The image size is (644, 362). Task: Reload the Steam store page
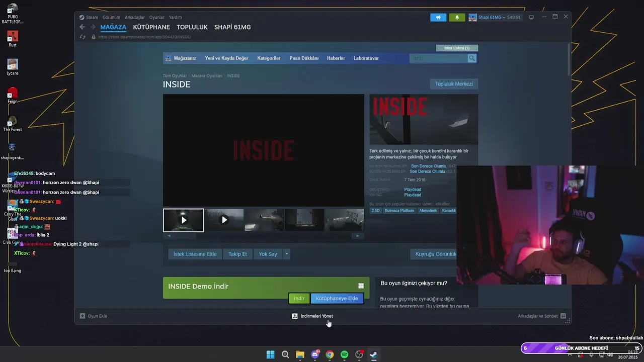[83, 37]
